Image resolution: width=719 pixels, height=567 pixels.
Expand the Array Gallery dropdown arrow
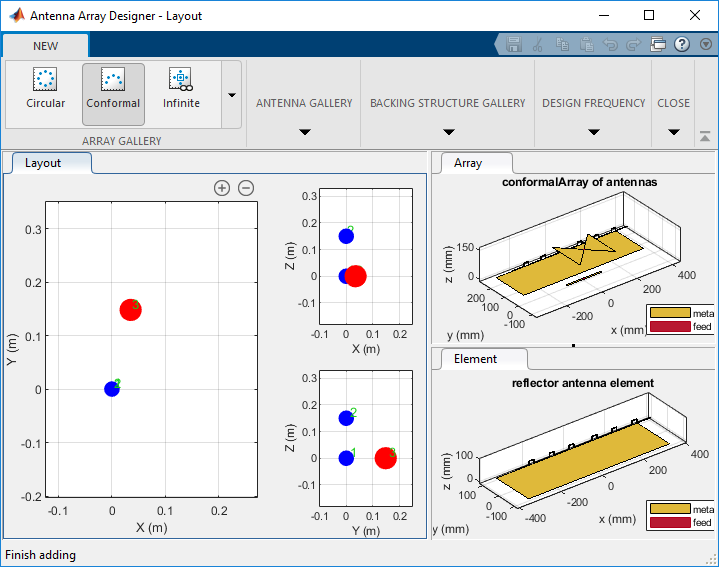(x=232, y=95)
